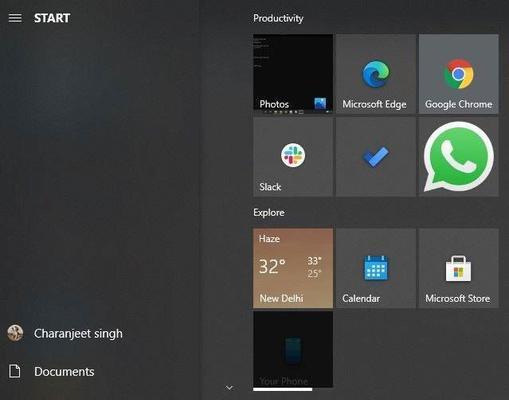509x400 pixels.
Task: Open the Your Phone tile
Action: (x=293, y=349)
